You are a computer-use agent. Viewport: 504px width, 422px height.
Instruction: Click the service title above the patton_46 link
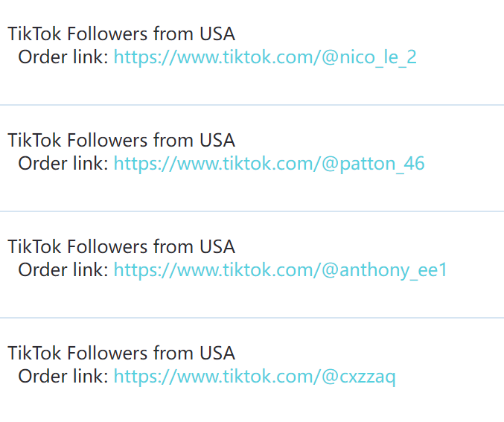(x=121, y=140)
